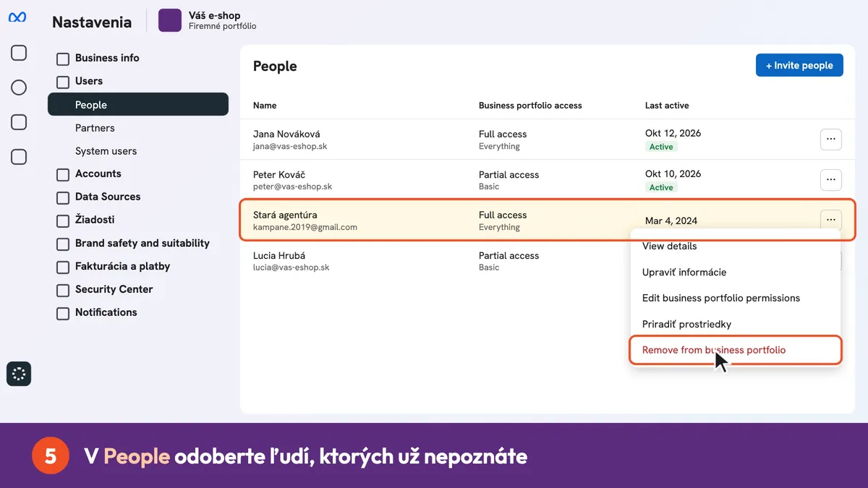Image resolution: width=868 pixels, height=488 pixels.
Task: Click Jana Nováková's name
Action: click(x=286, y=134)
